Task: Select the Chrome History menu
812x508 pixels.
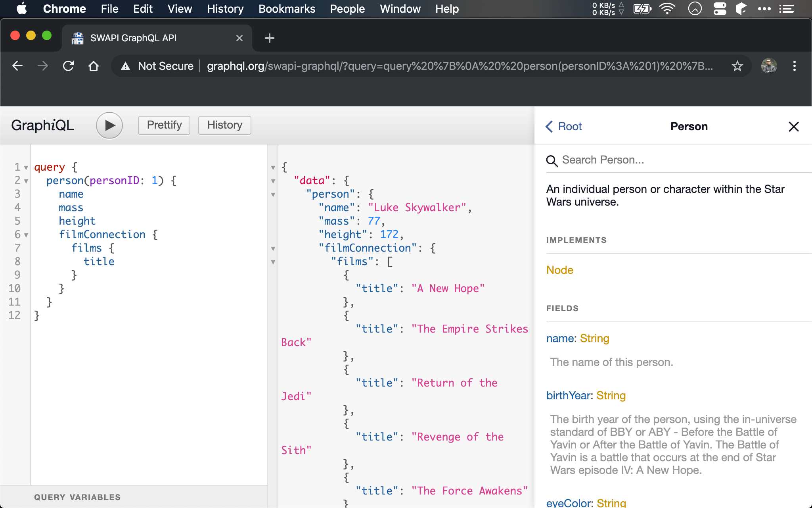Action: pos(224,9)
